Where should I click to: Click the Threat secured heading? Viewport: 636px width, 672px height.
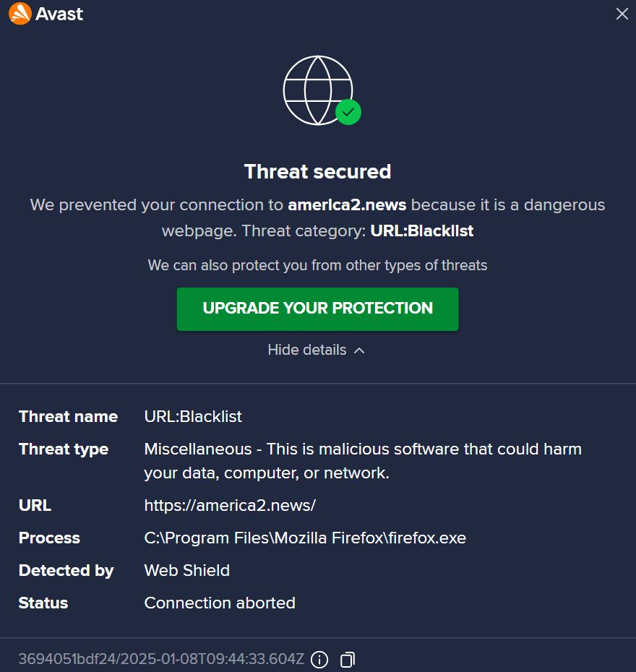(317, 171)
